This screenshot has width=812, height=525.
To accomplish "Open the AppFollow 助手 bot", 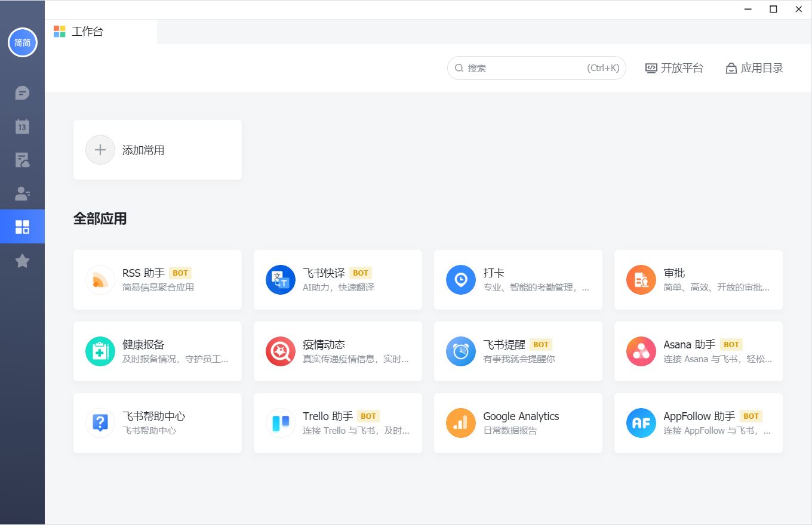I will [698, 422].
